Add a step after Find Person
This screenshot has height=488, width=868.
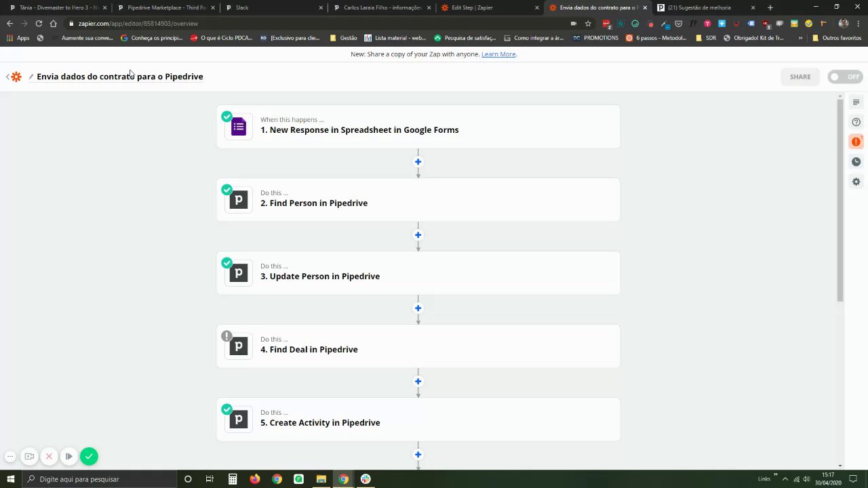pyautogui.click(x=418, y=235)
